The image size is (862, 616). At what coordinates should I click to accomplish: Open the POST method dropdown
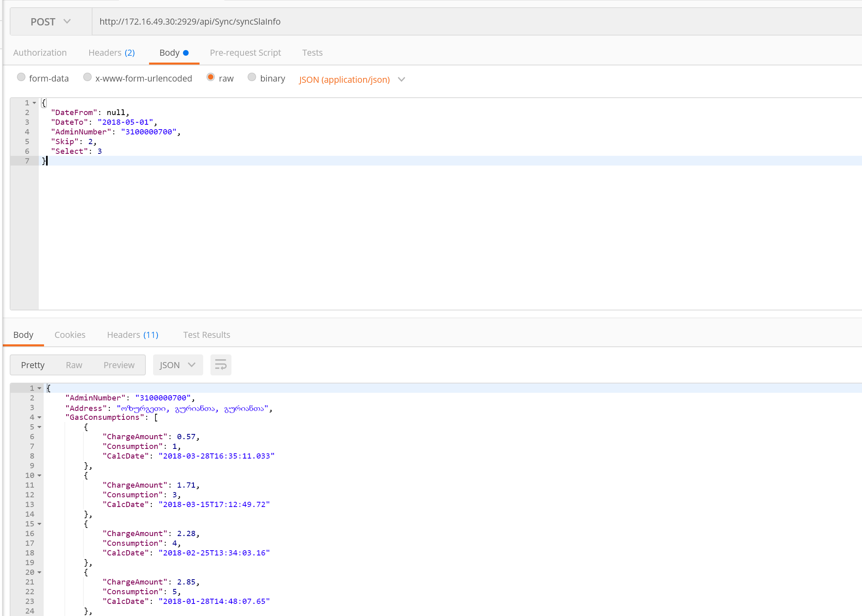(x=50, y=22)
